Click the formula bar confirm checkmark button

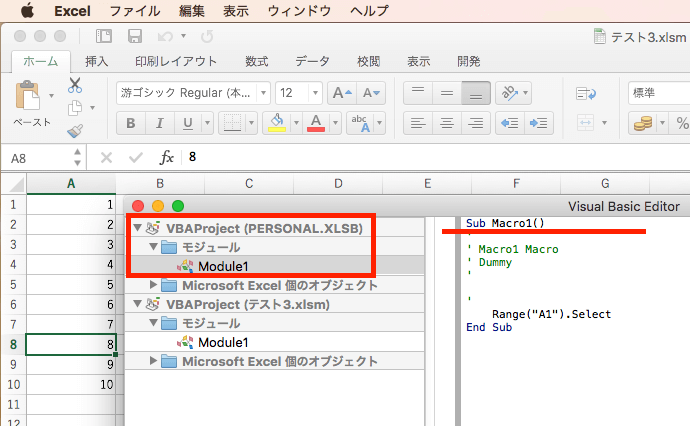coord(136,158)
